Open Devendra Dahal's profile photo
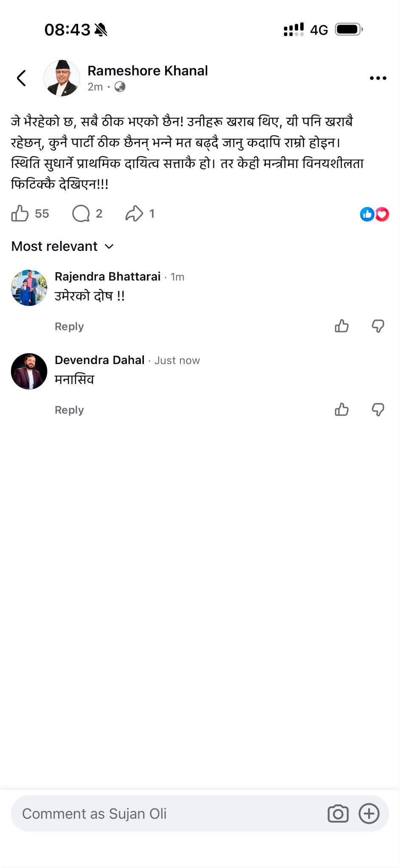The image size is (400, 868). pos(29,371)
